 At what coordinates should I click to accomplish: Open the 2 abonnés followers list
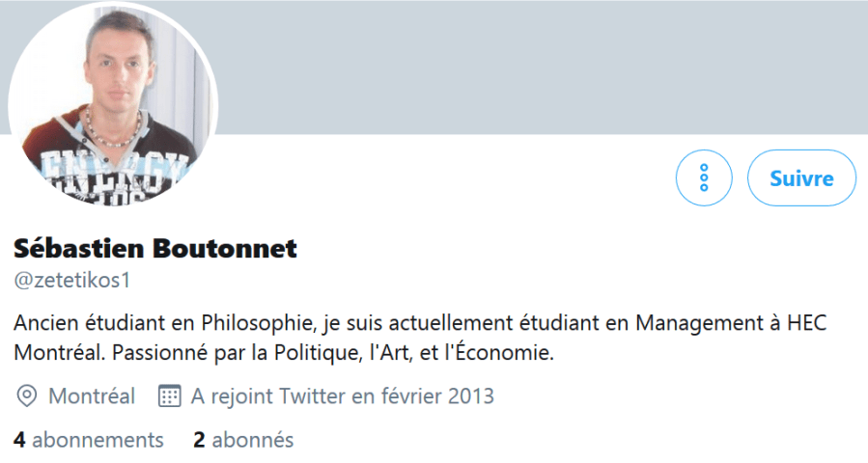[243, 440]
